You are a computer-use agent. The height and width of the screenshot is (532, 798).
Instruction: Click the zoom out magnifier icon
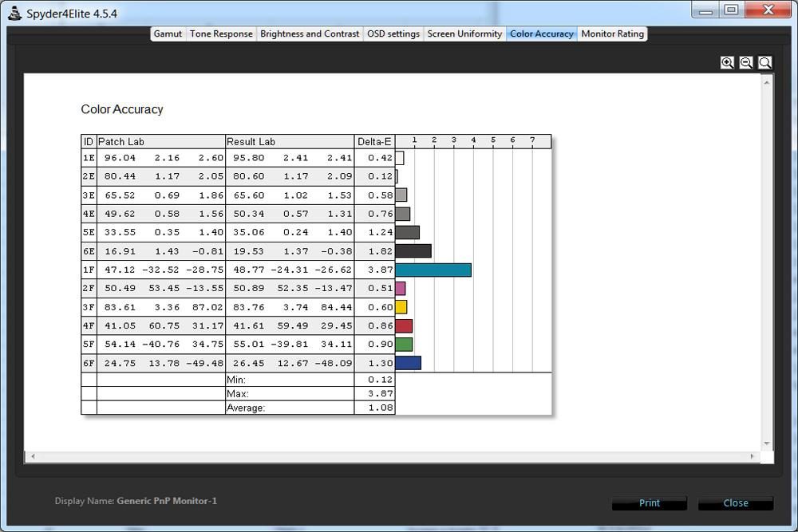(746, 62)
